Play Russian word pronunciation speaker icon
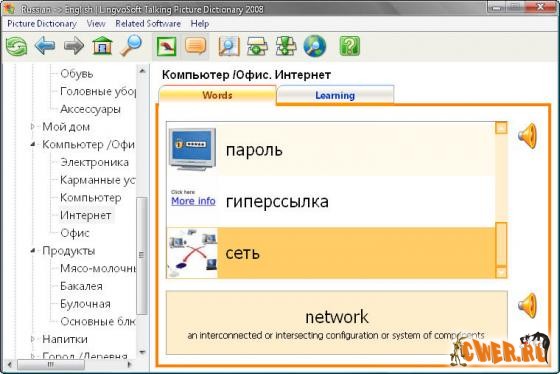The width and height of the screenshot is (560, 374). click(528, 136)
